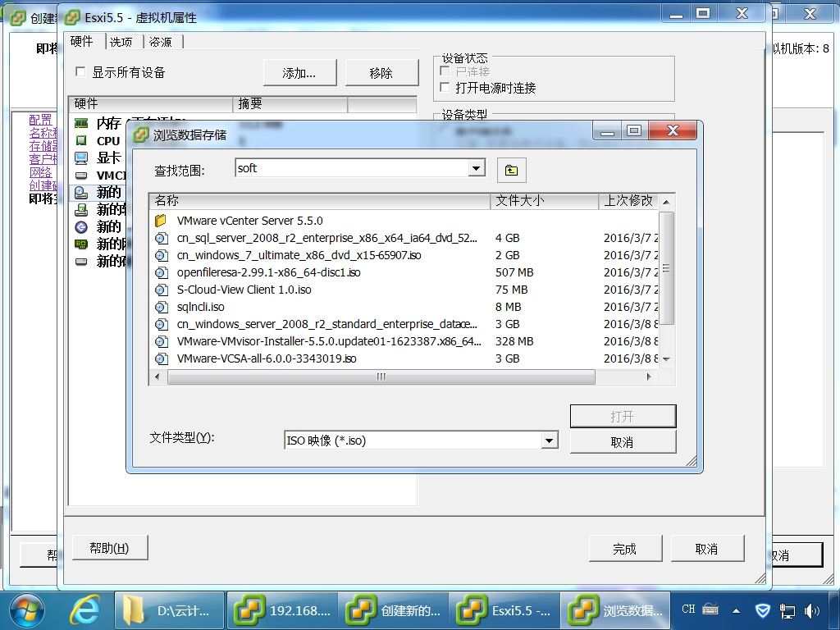
Task: Switch to 192.168 vSphere taskbar window
Action: coord(282,610)
